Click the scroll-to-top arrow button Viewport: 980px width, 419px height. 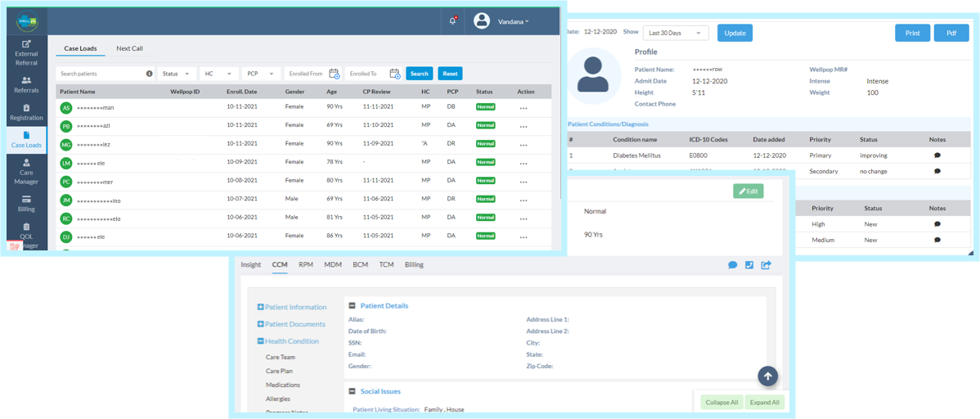point(766,376)
